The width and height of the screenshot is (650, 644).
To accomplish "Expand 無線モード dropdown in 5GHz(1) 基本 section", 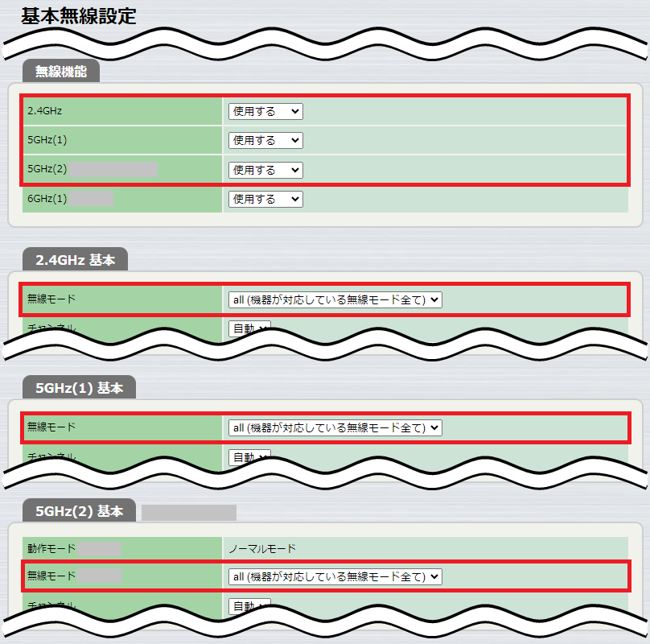I will click(335, 428).
